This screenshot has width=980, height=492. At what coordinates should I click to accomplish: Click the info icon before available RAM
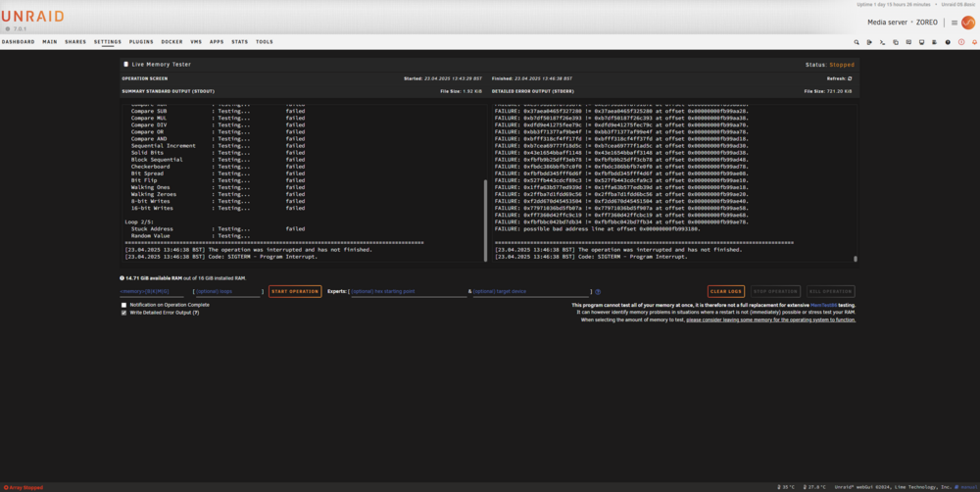[x=122, y=277]
